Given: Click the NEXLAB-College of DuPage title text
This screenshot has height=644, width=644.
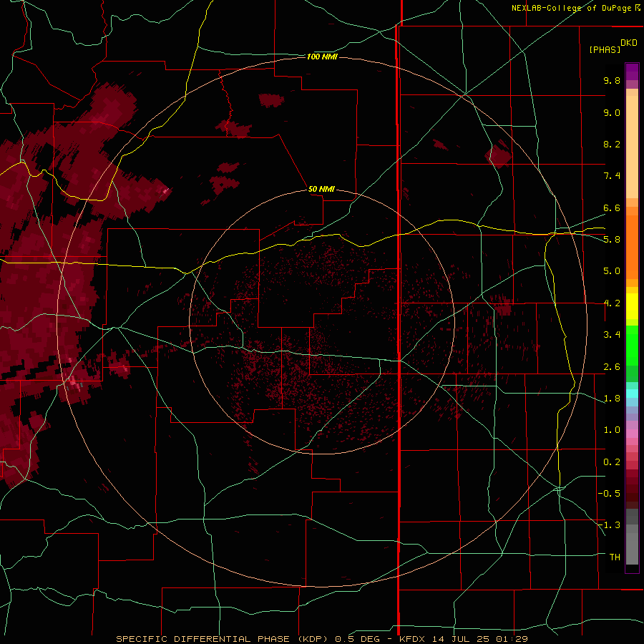Looking at the screenshot, I should click(571, 8).
